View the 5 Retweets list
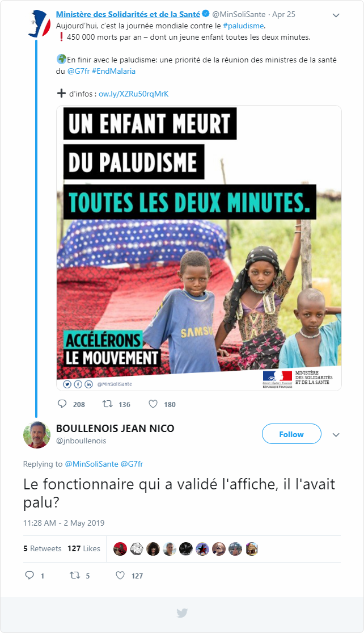364x633 pixels. tap(43, 548)
